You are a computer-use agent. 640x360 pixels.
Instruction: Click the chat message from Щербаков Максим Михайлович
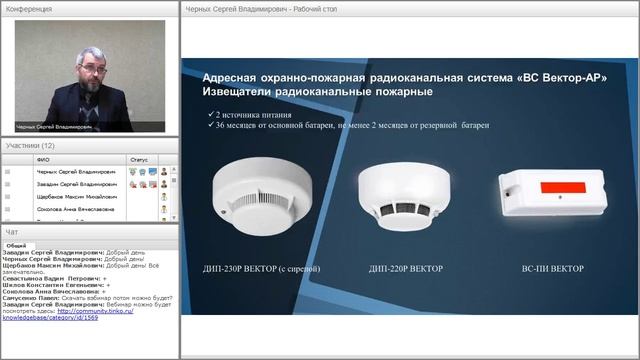tap(81, 269)
